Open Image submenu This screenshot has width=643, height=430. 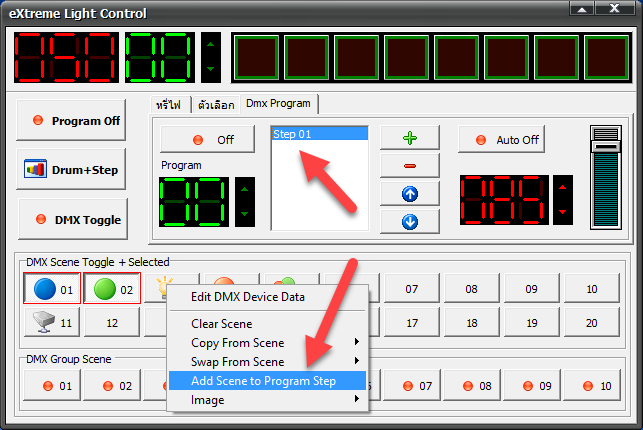coord(267,400)
